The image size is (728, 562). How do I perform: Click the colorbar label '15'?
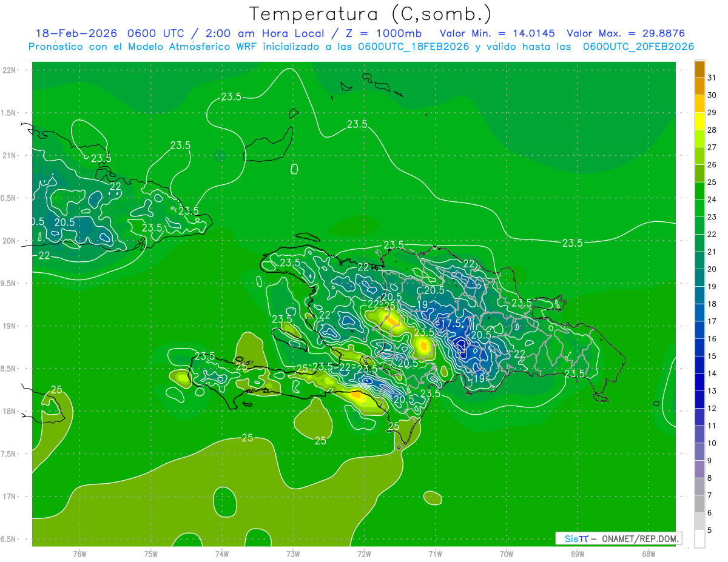pos(712,356)
